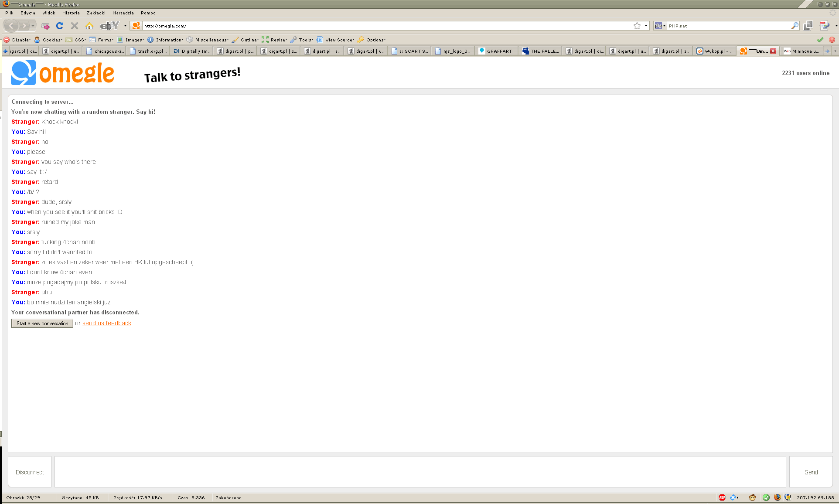Viewport: 839px width, 504px height.
Task: Switch to the Wykop.pl tab
Action: 715,51
